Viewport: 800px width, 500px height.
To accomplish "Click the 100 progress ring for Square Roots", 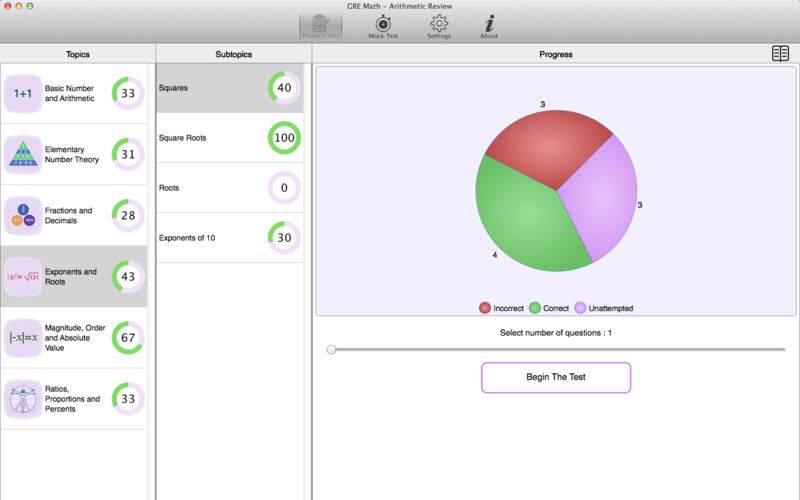I will coord(284,138).
